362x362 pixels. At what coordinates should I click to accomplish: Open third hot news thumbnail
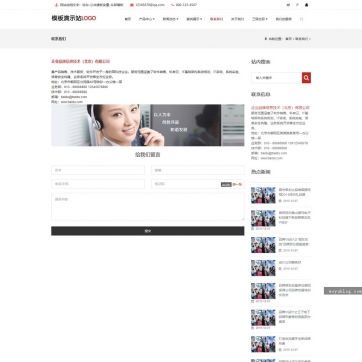pos(263,245)
